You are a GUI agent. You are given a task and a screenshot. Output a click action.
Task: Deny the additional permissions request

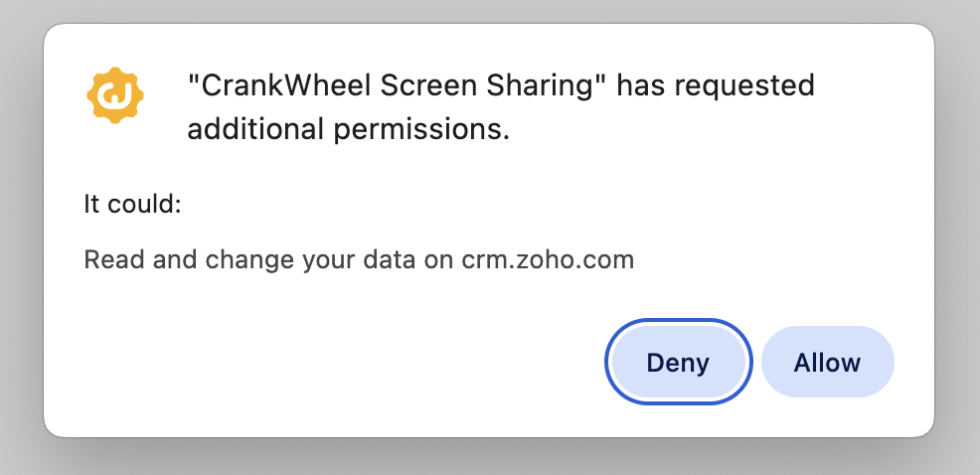[678, 363]
